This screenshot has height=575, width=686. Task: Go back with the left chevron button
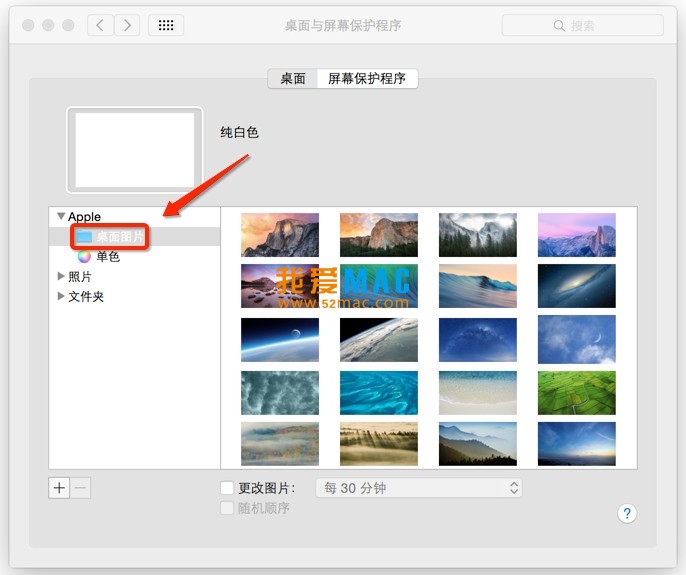tap(101, 25)
